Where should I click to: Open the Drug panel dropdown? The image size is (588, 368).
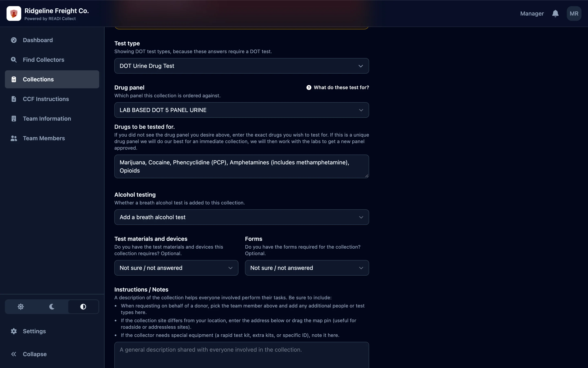pyautogui.click(x=242, y=110)
